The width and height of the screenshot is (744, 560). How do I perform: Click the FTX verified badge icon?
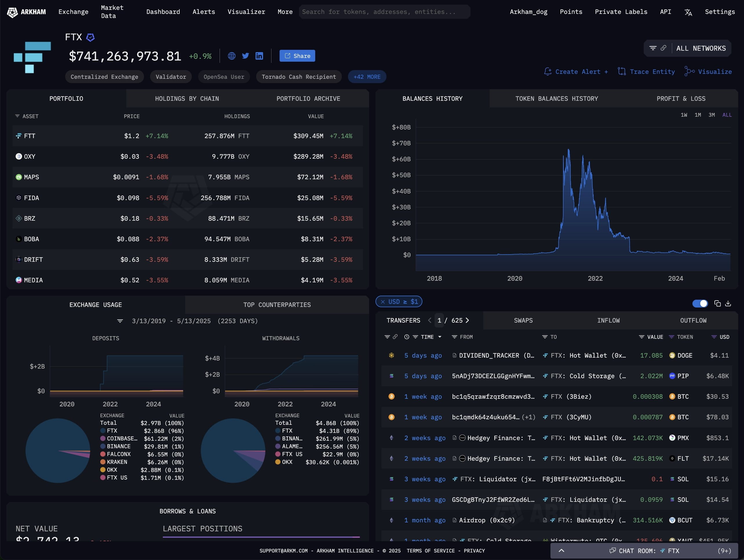[90, 37]
